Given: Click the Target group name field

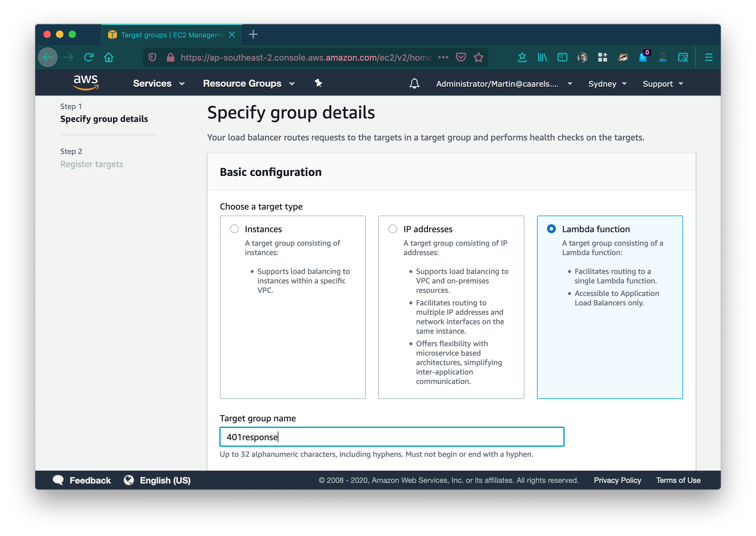Looking at the screenshot, I should [x=392, y=437].
